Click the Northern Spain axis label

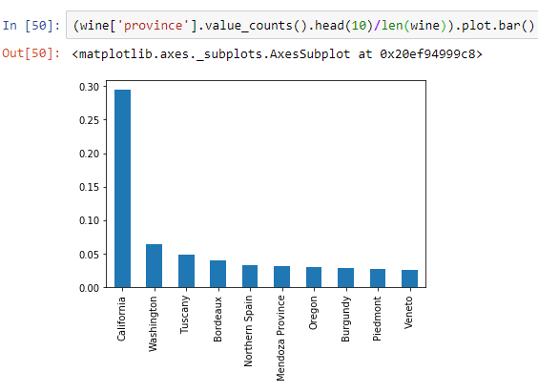pos(248,331)
